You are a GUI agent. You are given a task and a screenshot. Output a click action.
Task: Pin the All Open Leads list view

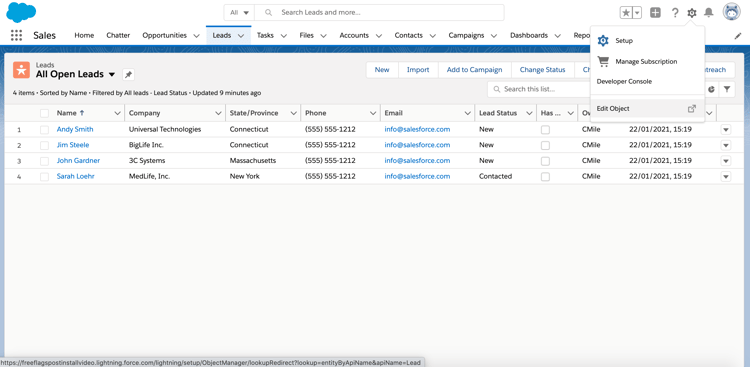(x=128, y=75)
